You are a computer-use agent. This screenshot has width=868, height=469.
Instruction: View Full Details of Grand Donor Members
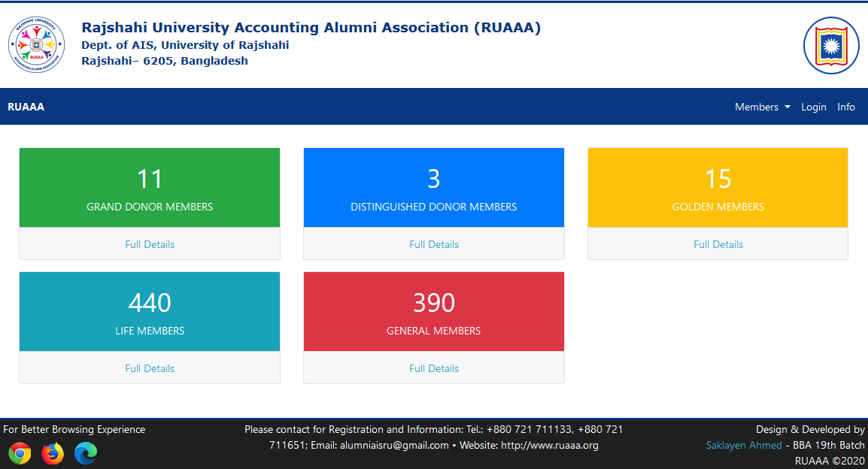tap(150, 244)
